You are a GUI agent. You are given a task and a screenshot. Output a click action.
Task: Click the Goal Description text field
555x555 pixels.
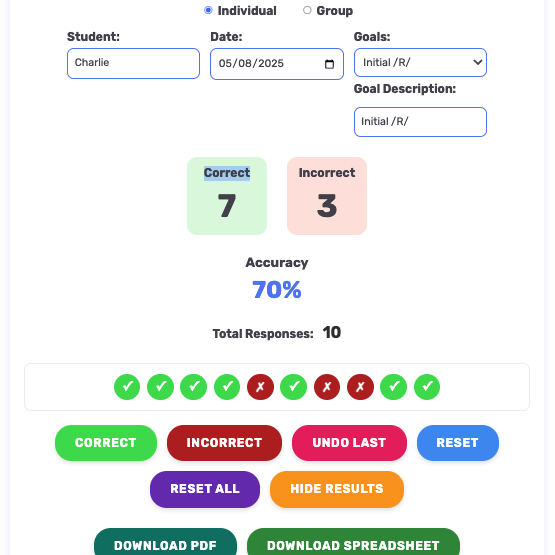coord(420,122)
